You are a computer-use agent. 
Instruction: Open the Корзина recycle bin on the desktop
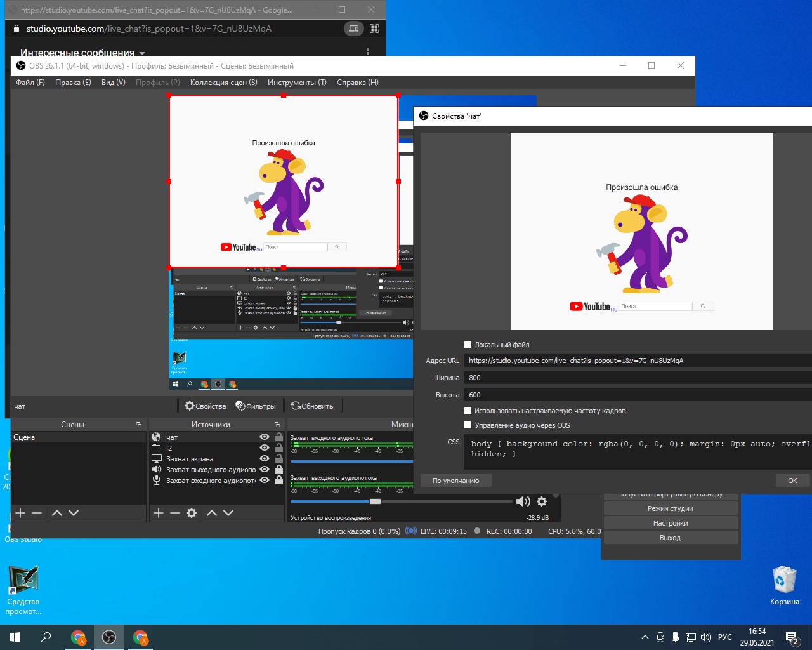[785, 586]
